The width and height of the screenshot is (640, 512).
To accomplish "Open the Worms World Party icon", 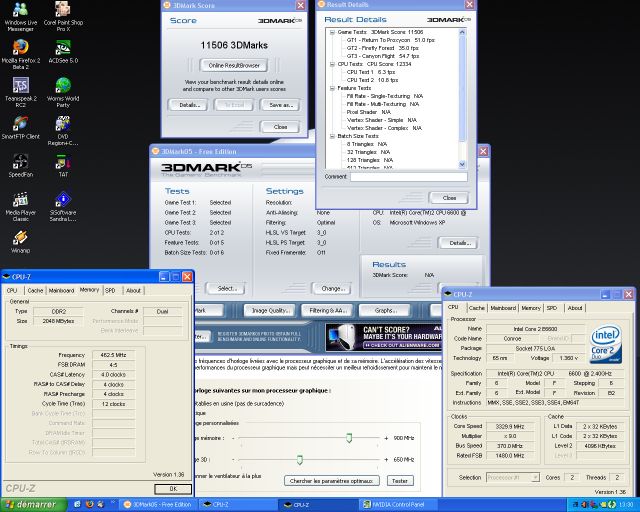I will [63, 92].
